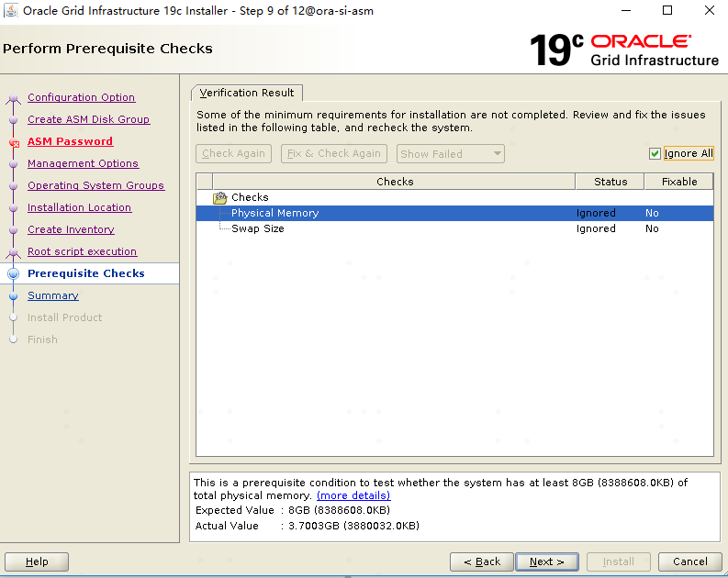The height and width of the screenshot is (578, 728).
Task: Click the Check Again button
Action: click(x=233, y=153)
